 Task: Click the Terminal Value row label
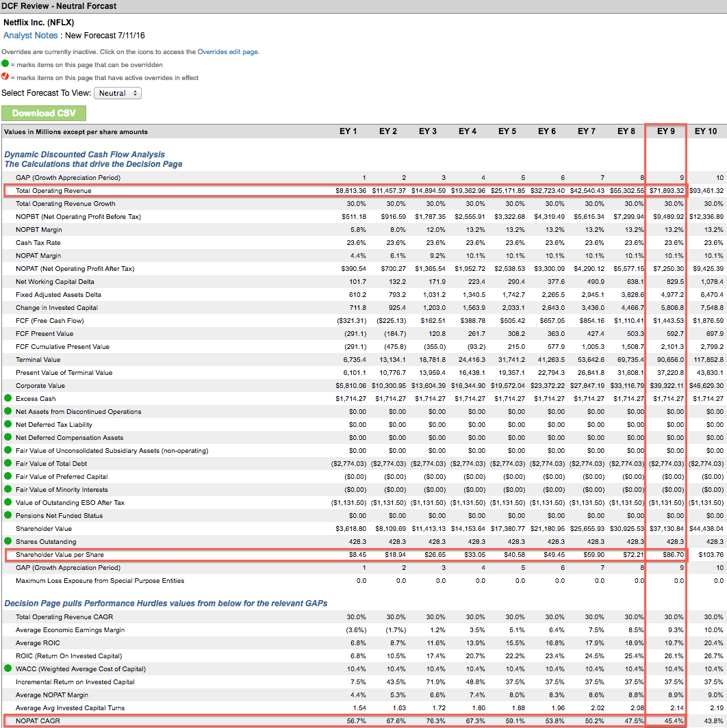click(38, 360)
